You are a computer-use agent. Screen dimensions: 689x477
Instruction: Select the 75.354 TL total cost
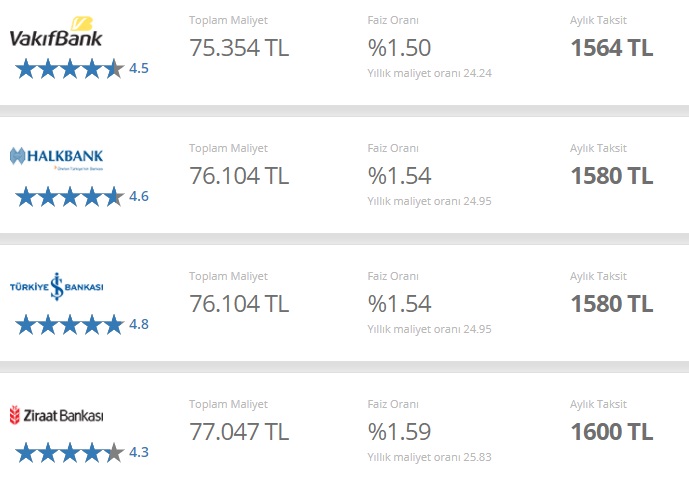(x=239, y=48)
